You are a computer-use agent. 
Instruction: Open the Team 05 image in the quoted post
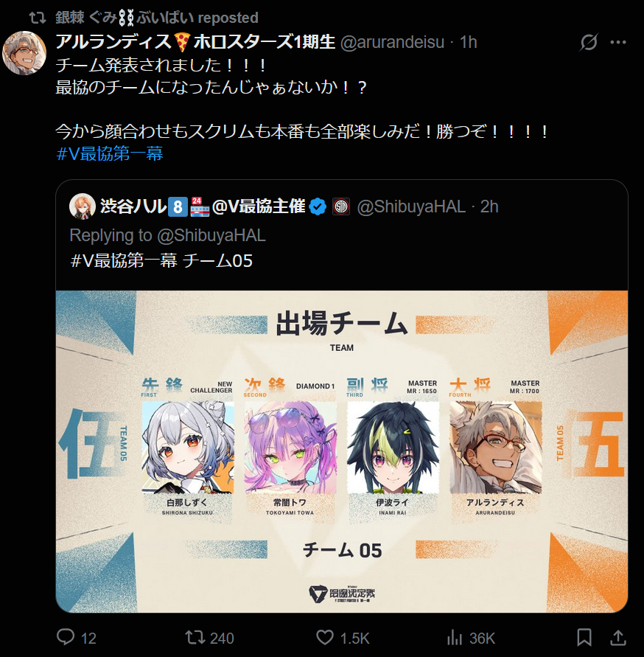(342, 451)
